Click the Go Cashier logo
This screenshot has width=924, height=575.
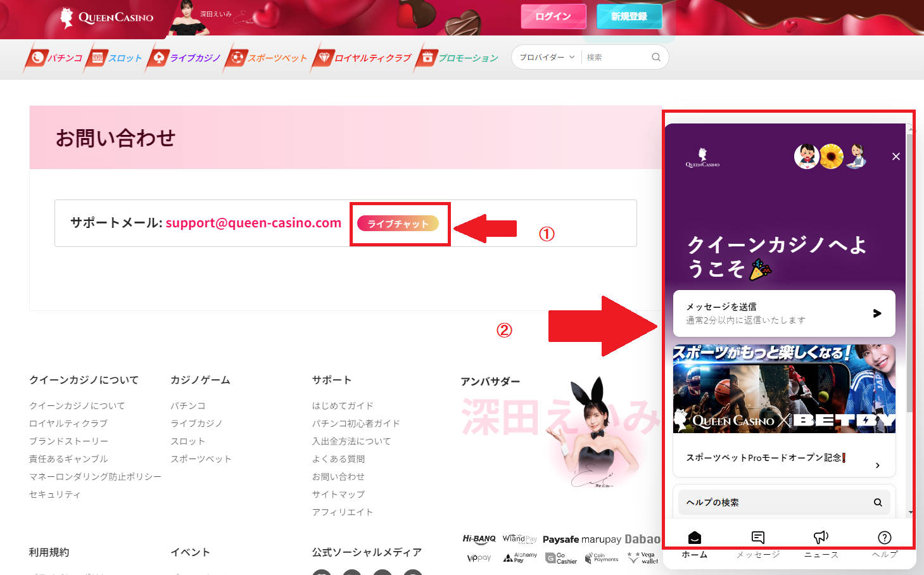tap(561, 558)
